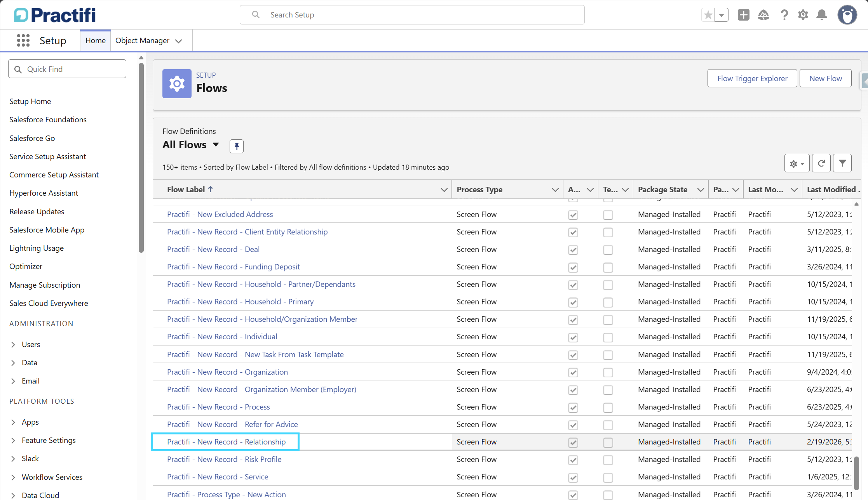Open Salesforce Foundations in sidebar
This screenshot has height=500, width=868.
point(48,120)
